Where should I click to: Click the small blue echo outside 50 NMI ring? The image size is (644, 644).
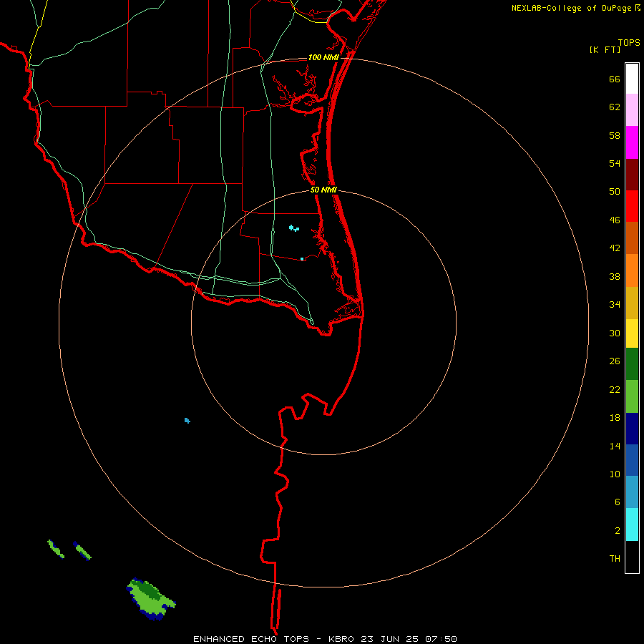click(x=187, y=421)
